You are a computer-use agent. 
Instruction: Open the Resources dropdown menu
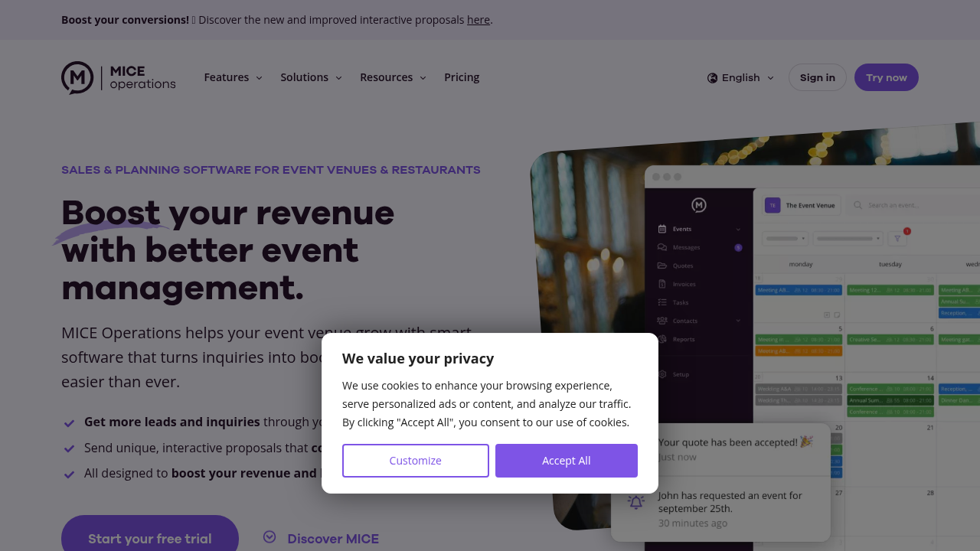[x=394, y=77]
